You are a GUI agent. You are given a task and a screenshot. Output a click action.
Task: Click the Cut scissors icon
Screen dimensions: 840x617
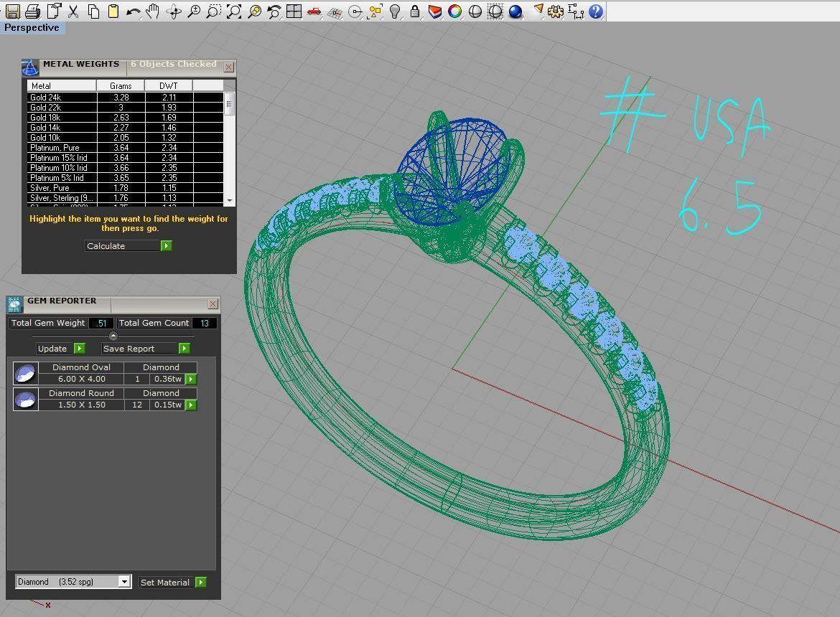[73, 11]
